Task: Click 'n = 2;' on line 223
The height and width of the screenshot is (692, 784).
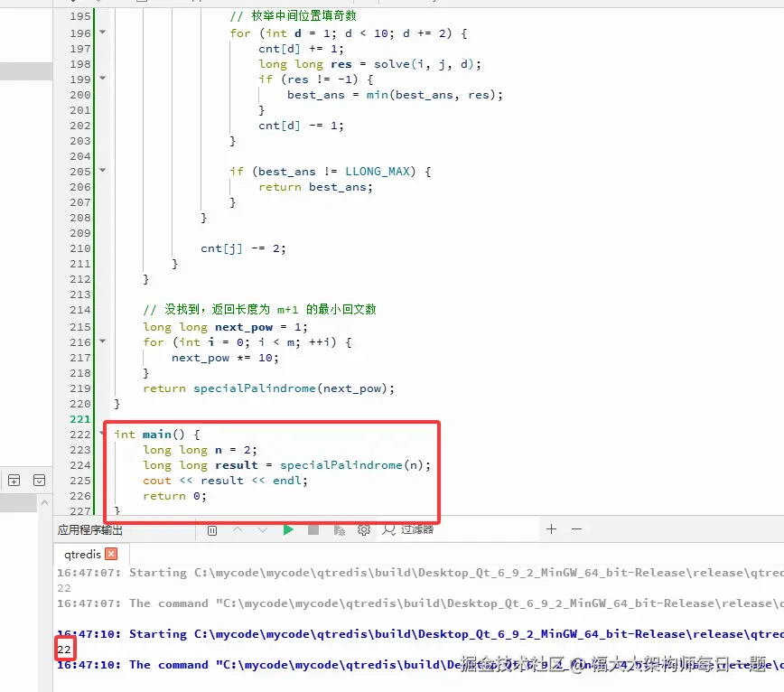Action: tap(236, 450)
